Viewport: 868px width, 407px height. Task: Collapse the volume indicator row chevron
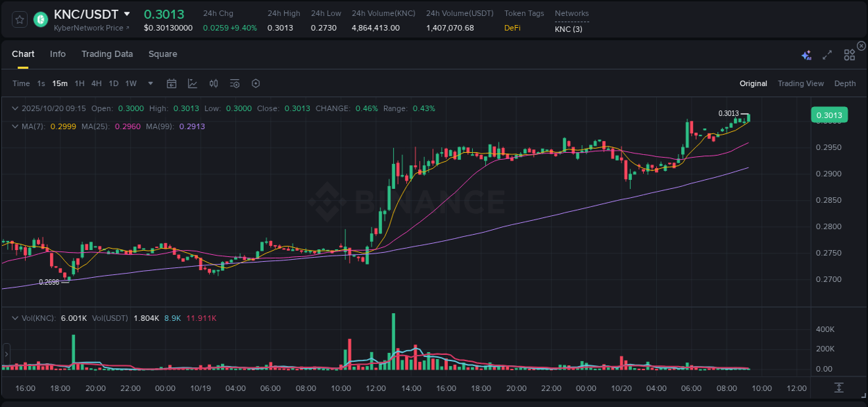click(15, 317)
